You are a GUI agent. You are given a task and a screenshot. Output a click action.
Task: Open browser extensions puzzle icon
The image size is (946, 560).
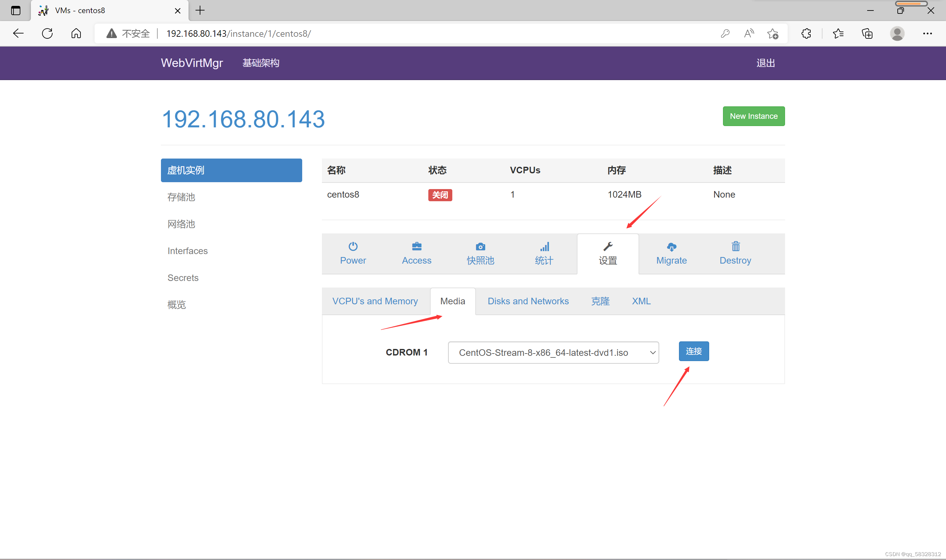click(806, 33)
